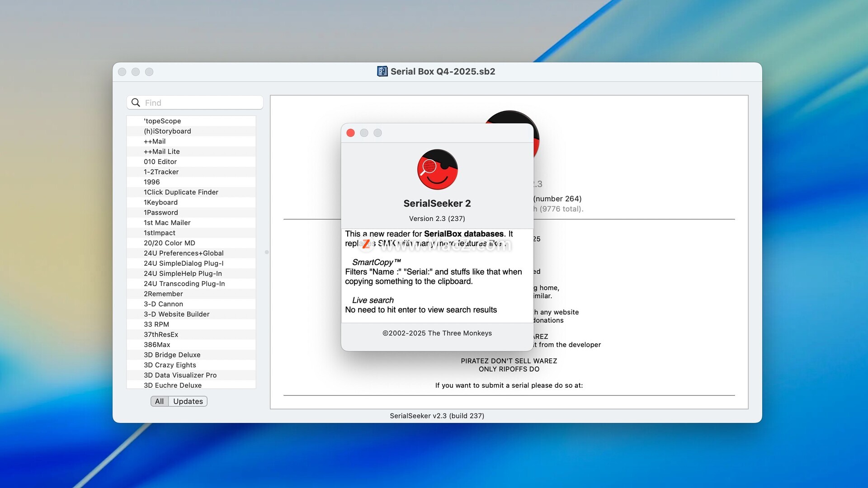This screenshot has height=488, width=868.
Task: Click the document icon in the title bar
Action: 382,71
